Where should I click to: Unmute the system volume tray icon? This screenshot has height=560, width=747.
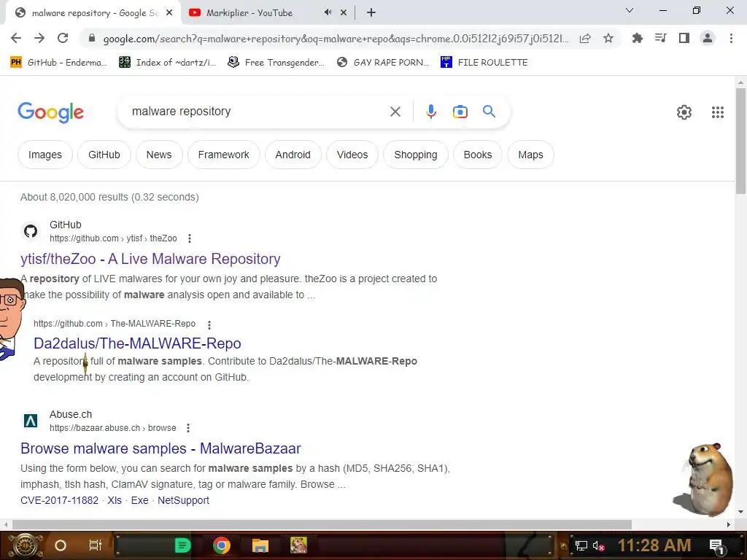(x=598, y=546)
